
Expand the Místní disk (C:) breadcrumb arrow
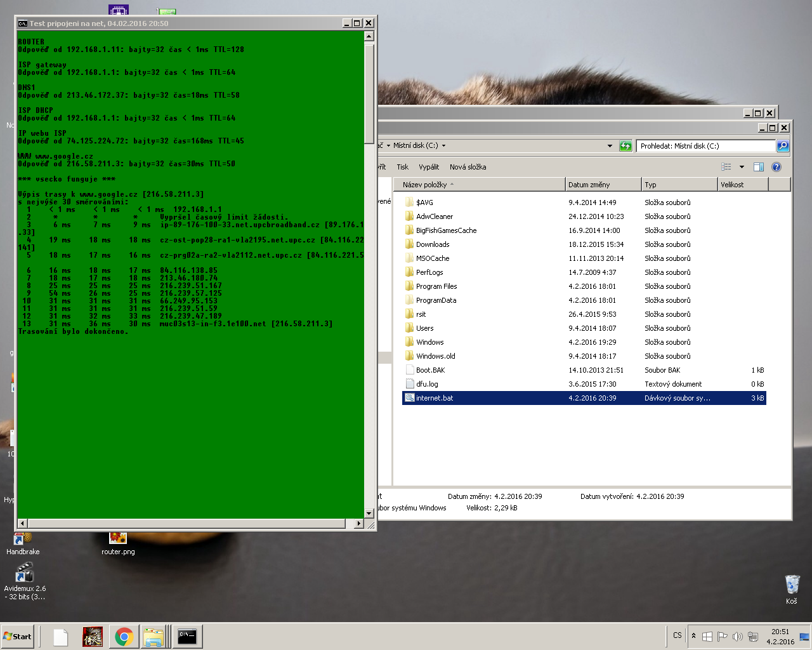click(x=443, y=146)
